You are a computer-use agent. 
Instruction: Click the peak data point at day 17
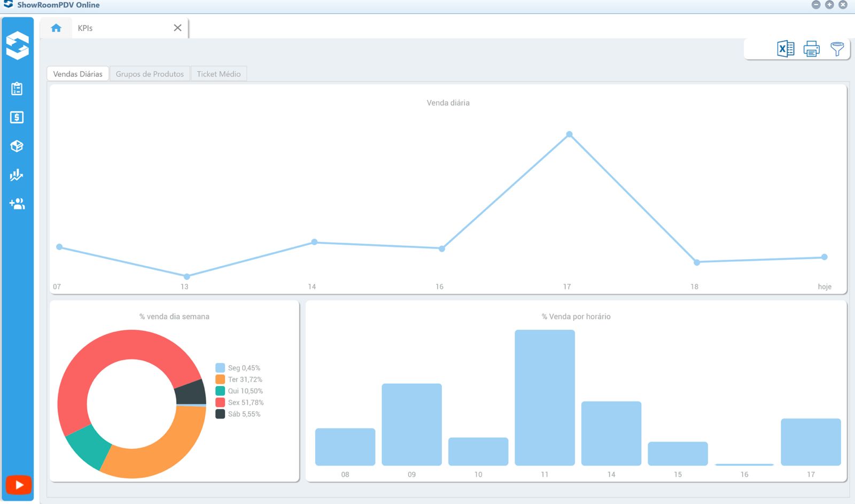(x=569, y=134)
